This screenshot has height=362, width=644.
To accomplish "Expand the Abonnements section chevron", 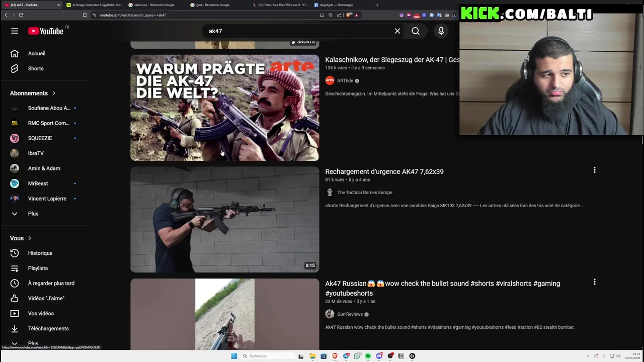I will 54,93.
